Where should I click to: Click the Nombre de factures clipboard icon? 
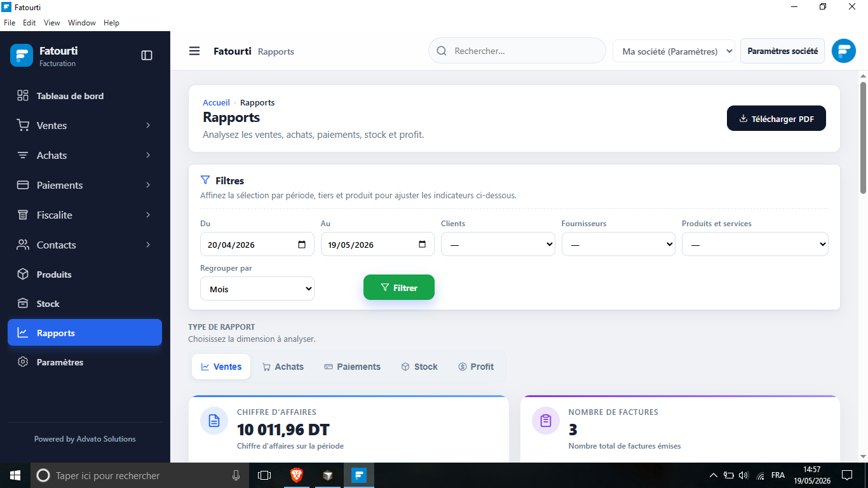(546, 421)
